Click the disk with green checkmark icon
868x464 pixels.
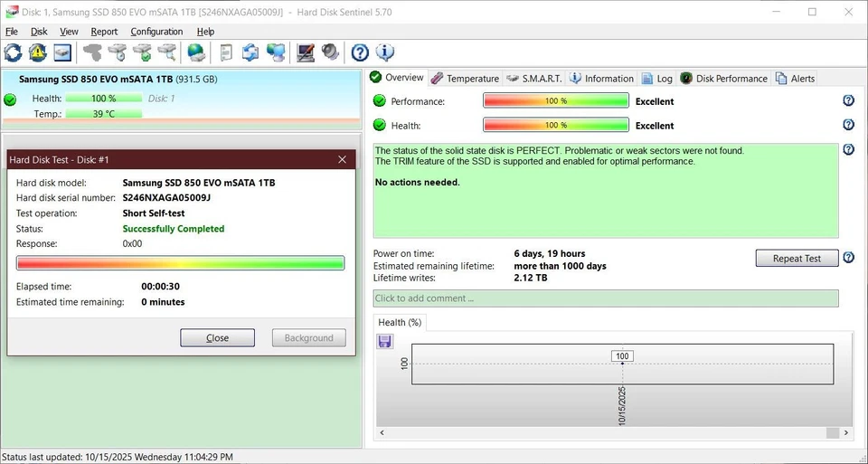coord(142,52)
